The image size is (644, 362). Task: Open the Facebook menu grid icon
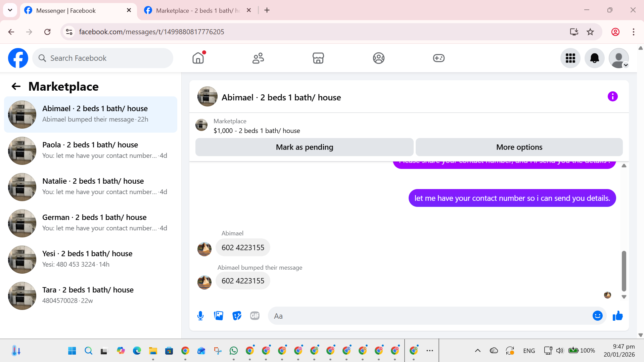[570, 58]
